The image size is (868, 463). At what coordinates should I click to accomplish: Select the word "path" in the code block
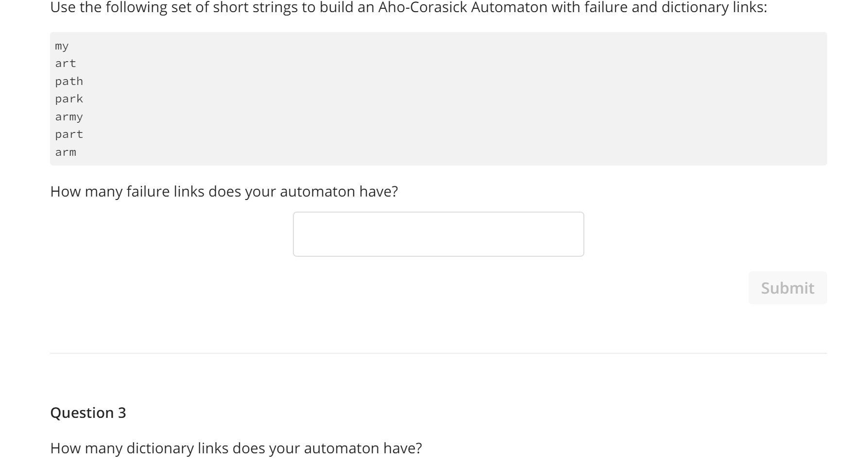click(x=68, y=81)
